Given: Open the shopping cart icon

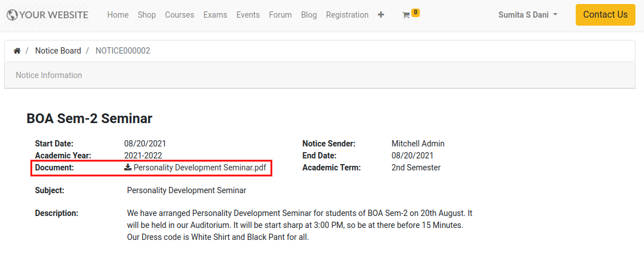Looking at the screenshot, I should (406, 15).
